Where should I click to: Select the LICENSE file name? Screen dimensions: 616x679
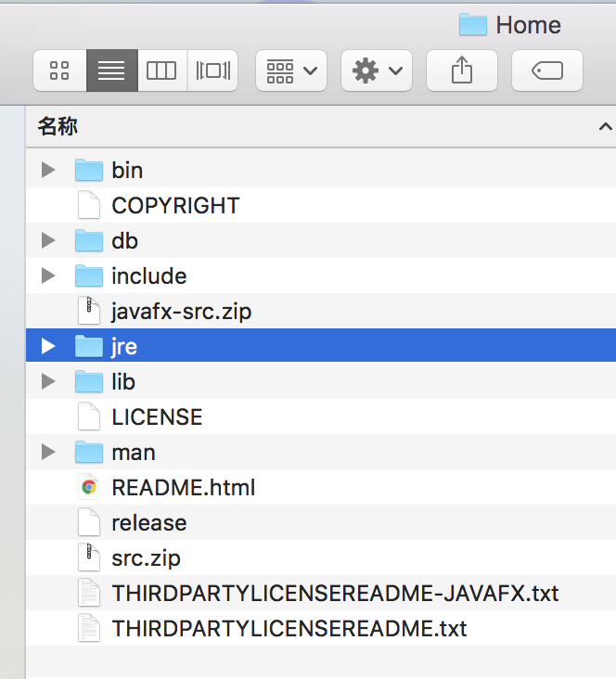pos(157,417)
